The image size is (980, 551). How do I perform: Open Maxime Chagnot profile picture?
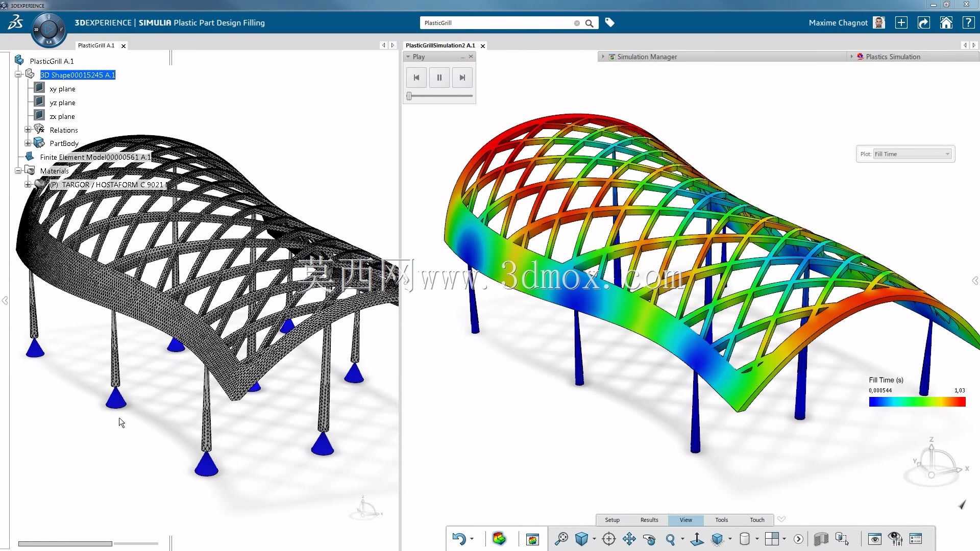coord(879,22)
